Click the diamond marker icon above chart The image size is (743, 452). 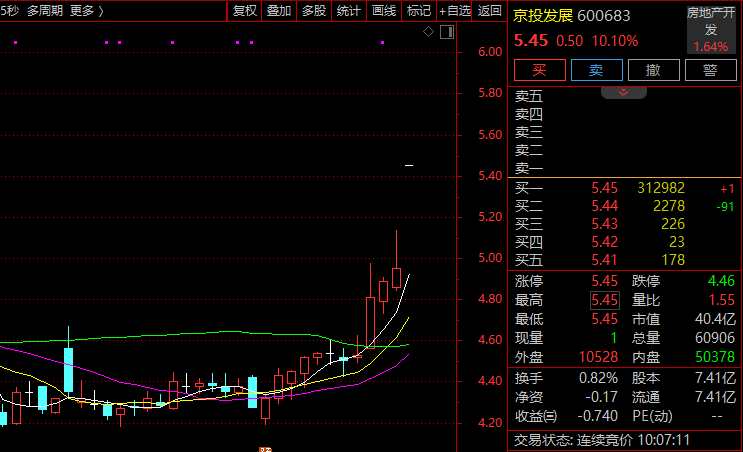point(428,32)
